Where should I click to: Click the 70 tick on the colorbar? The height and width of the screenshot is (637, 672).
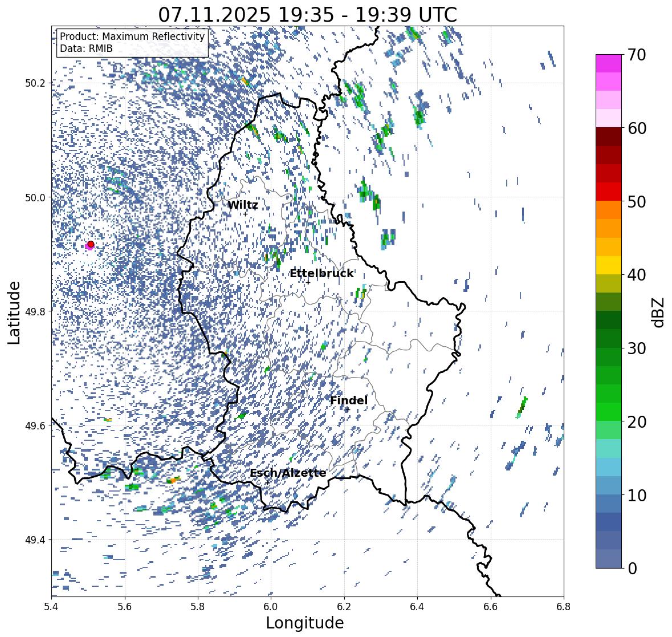637,55
